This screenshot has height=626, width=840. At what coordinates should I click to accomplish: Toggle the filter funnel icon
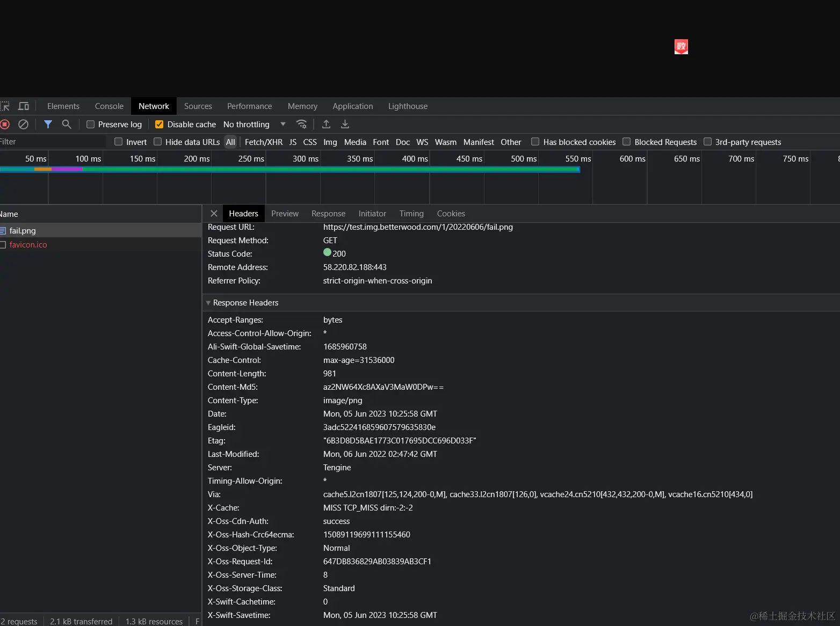[48, 124]
